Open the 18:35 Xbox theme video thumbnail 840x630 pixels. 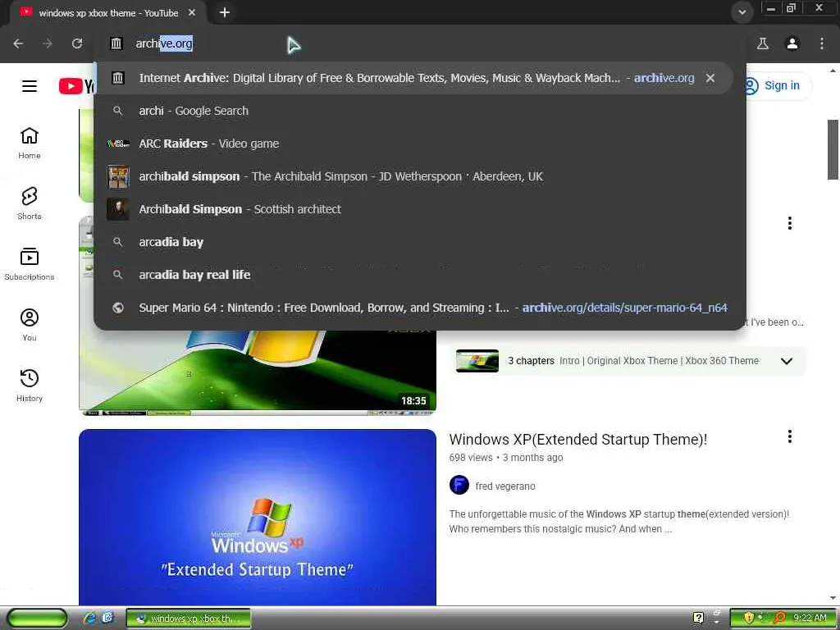point(257,372)
